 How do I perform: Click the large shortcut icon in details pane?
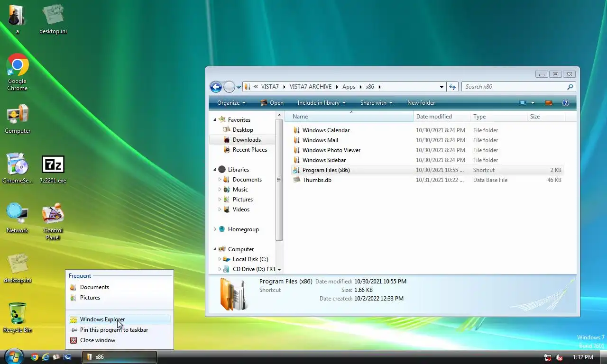tap(233, 294)
